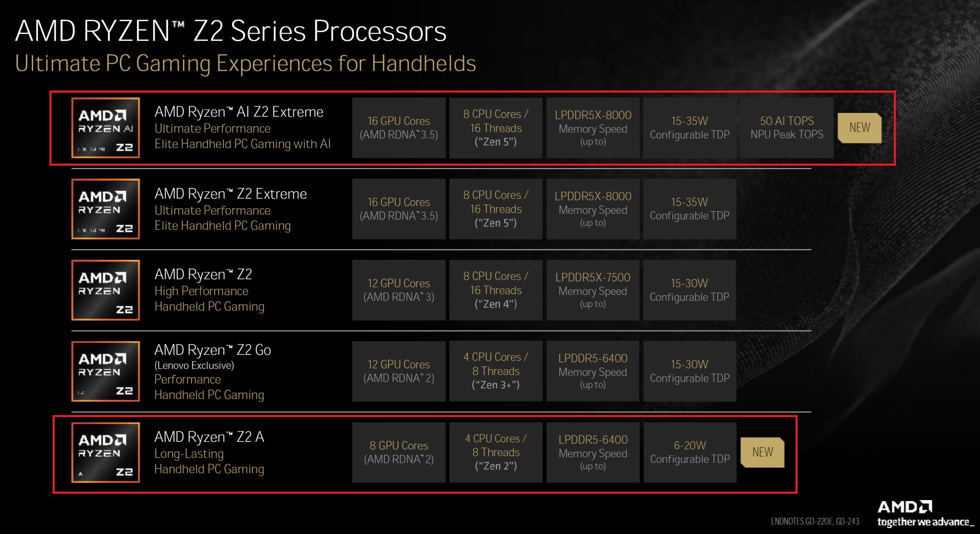Select the 50 AI TOPS NPU tile

(786, 128)
